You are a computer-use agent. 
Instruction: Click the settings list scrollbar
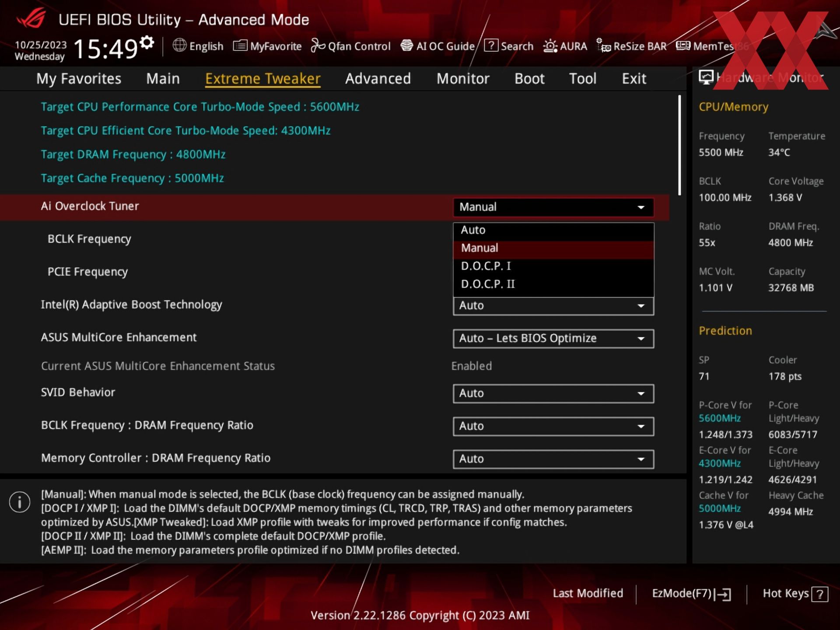(x=679, y=145)
